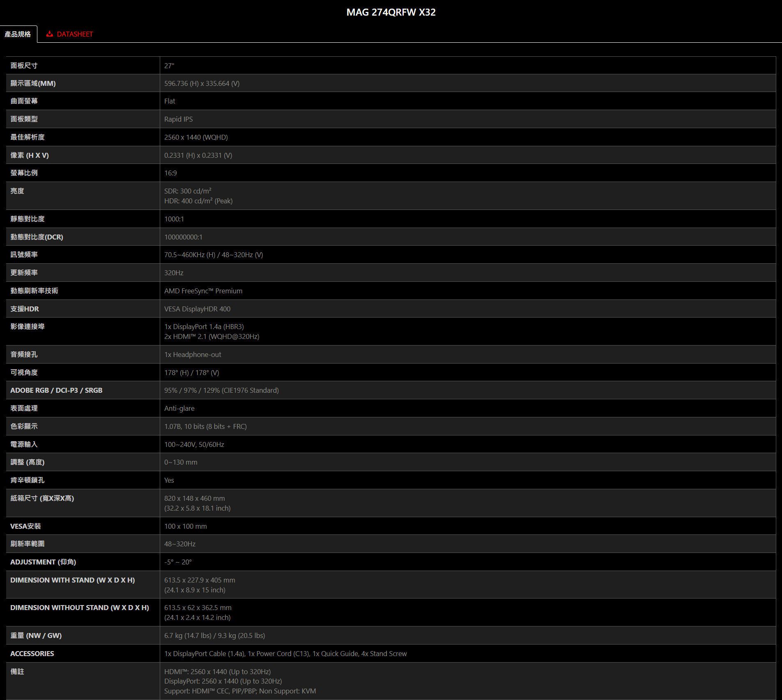Click the MAG 274QRFW X32 title

(391, 12)
